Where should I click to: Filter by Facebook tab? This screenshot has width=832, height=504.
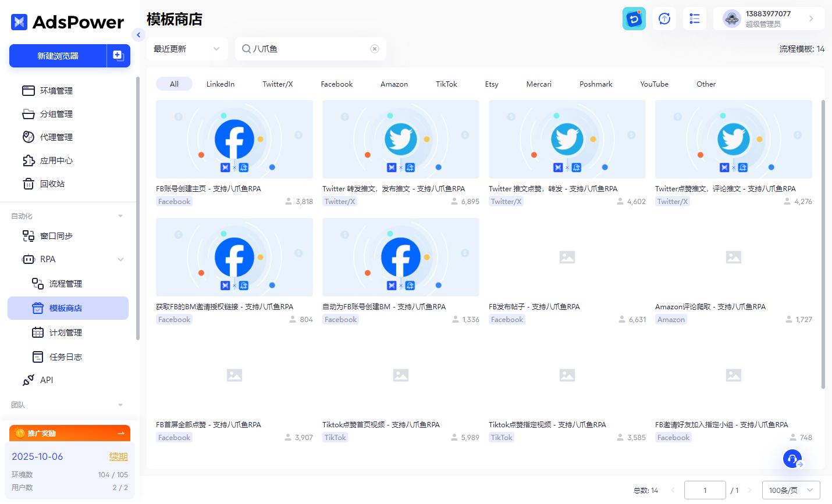(337, 84)
